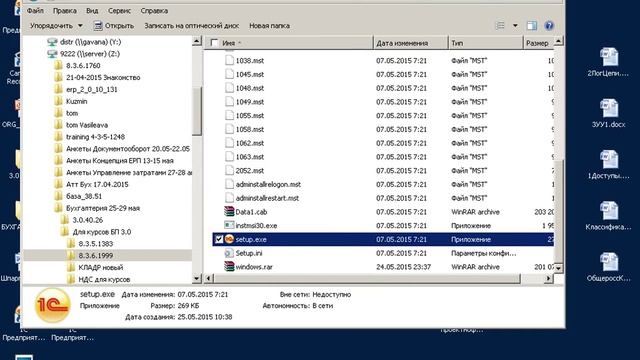Select the 1038.mst file icon
Screen dimensions: 640x360
click(x=229, y=60)
